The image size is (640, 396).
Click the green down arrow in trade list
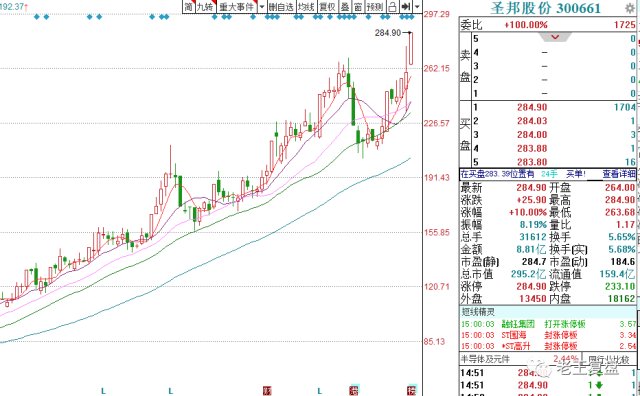(x=599, y=385)
